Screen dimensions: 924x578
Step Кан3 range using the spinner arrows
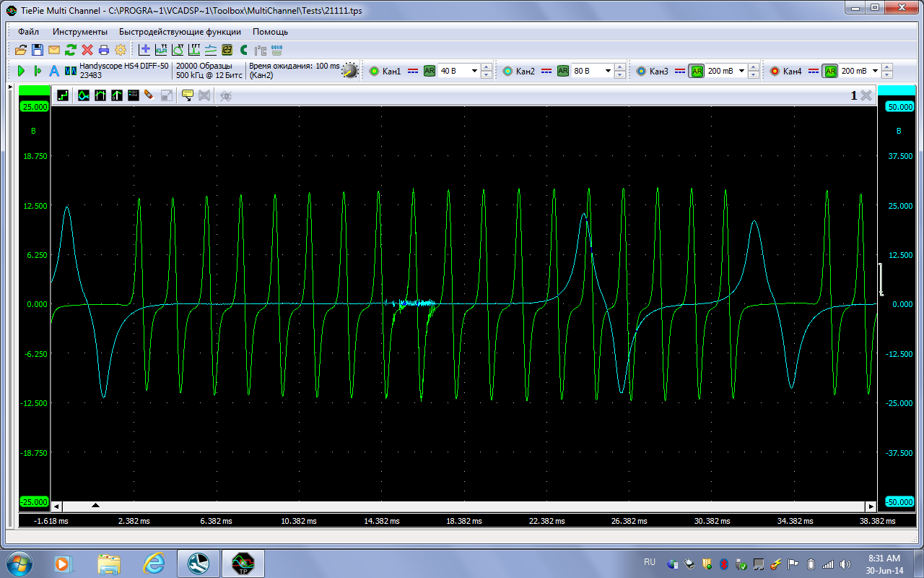tap(754, 71)
